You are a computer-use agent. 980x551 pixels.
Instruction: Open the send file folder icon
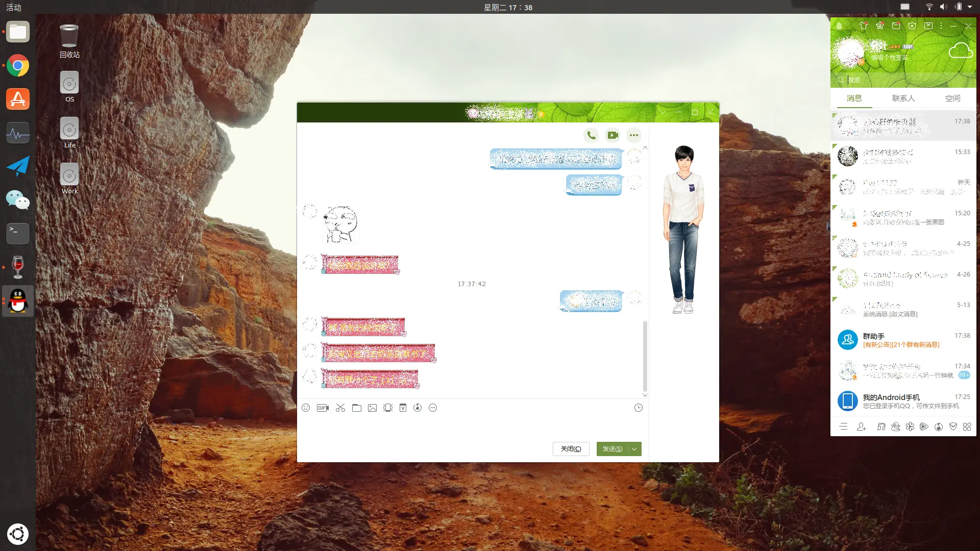coord(357,408)
